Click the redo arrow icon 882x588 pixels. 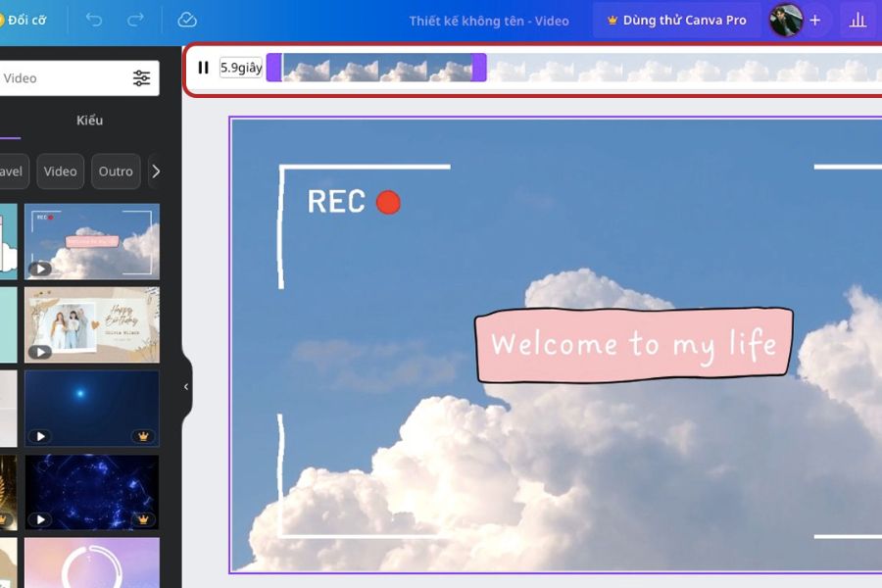(135, 21)
